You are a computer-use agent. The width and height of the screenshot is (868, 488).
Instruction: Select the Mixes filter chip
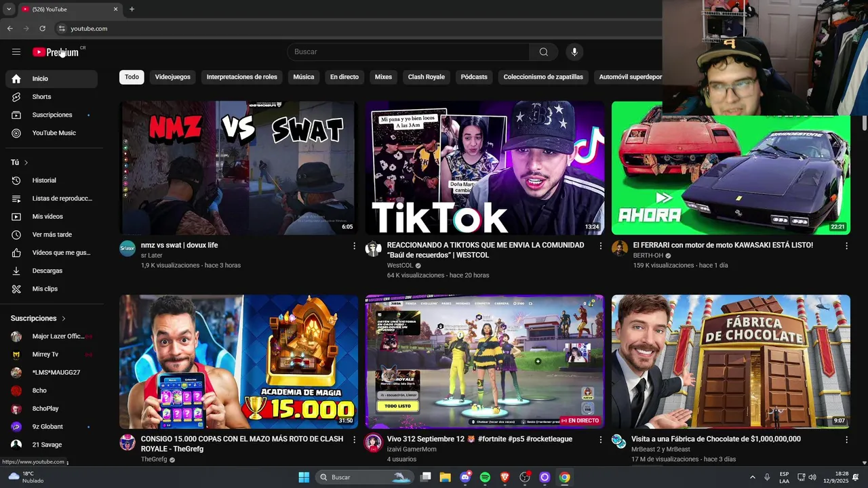point(384,77)
